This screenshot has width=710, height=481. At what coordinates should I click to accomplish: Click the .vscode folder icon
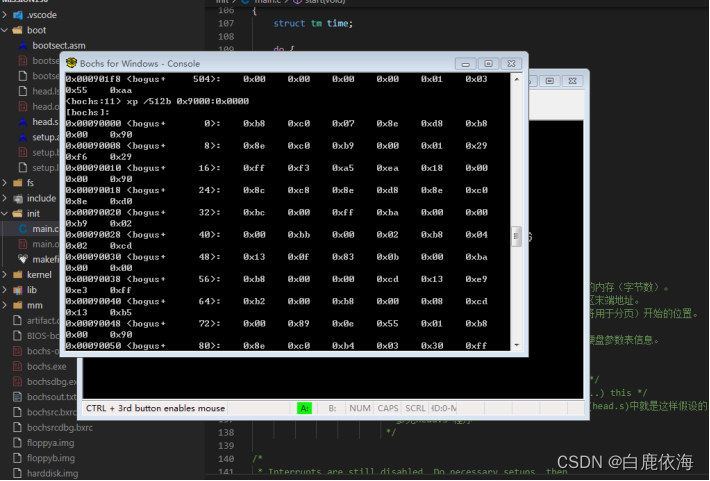click(x=18, y=15)
